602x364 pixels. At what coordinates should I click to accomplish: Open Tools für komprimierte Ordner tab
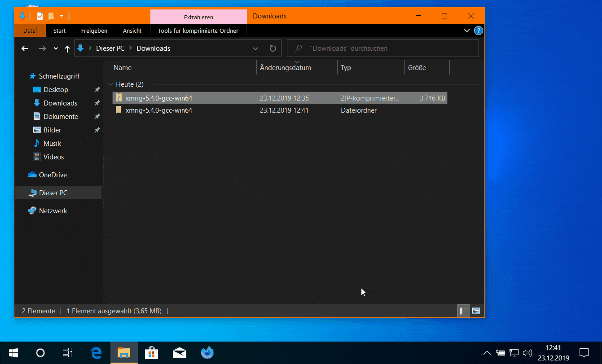coord(198,31)
